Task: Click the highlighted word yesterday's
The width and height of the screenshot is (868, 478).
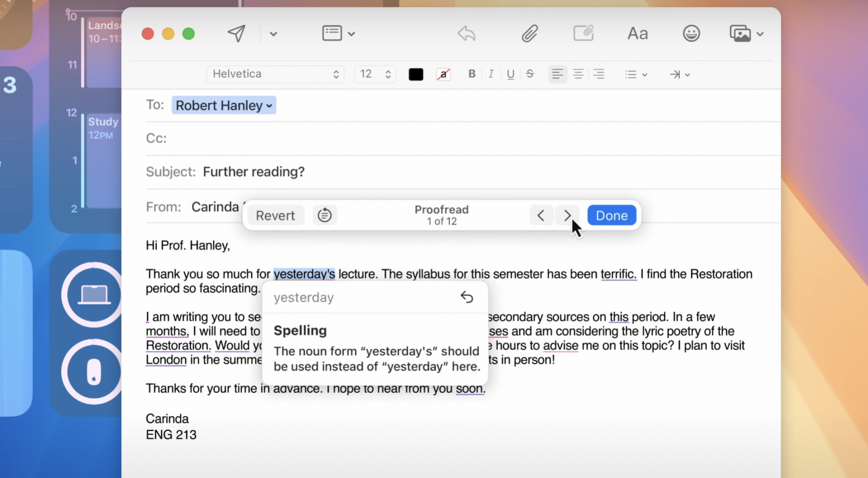Action: (304, 274)
